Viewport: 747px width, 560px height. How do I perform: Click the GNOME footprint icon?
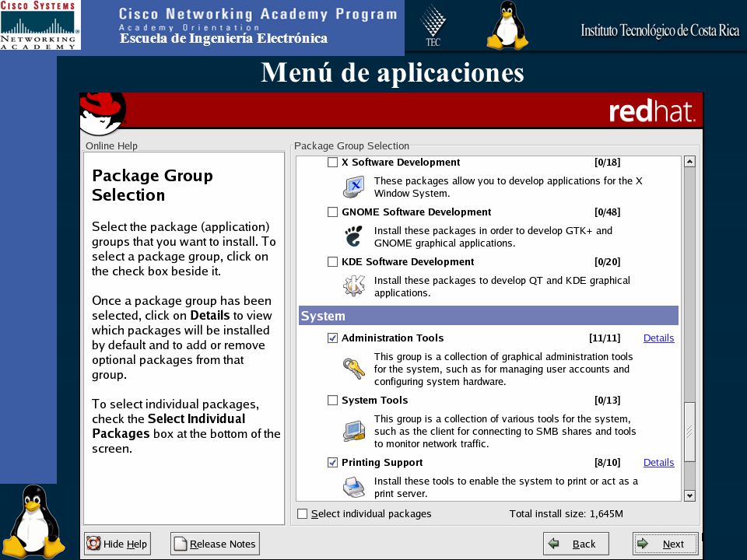tap(353, 236)
